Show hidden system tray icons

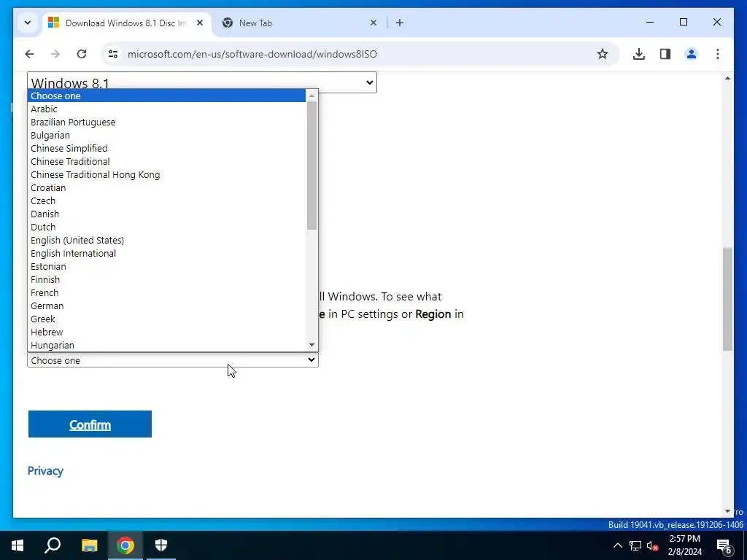617,545
